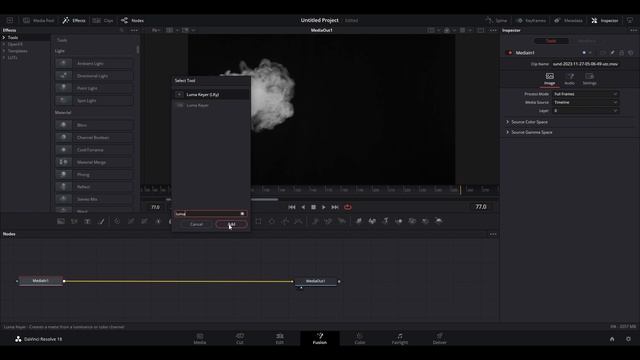Open the Spline editor
The height and width of the screenshot is (360, 640).
point(496,20)
